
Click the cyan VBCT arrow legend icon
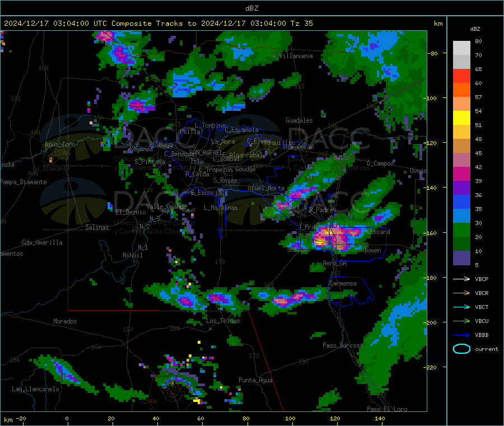(461, 307)
